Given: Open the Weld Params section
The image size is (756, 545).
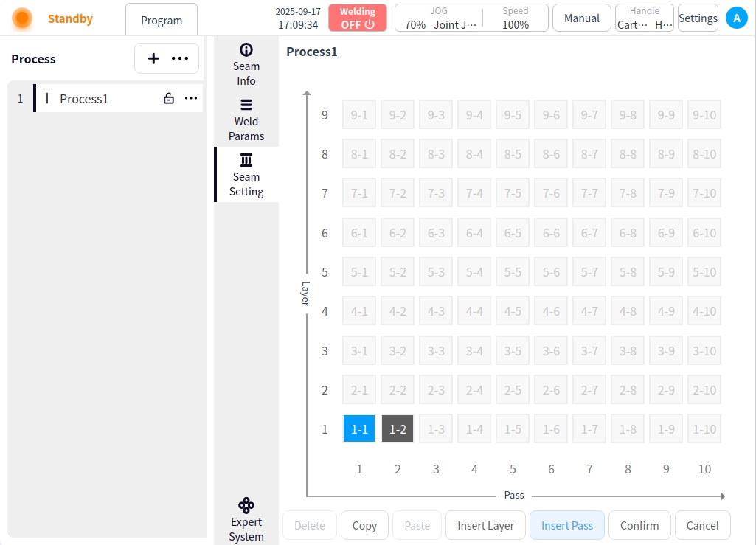Looking at the screenshot, I should tap(246, 119).
